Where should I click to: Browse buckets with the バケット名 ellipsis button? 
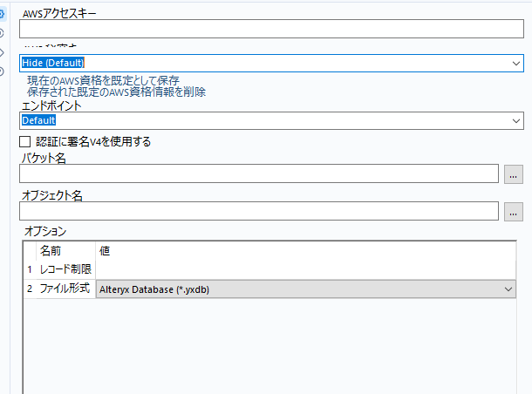pos(514,174)
